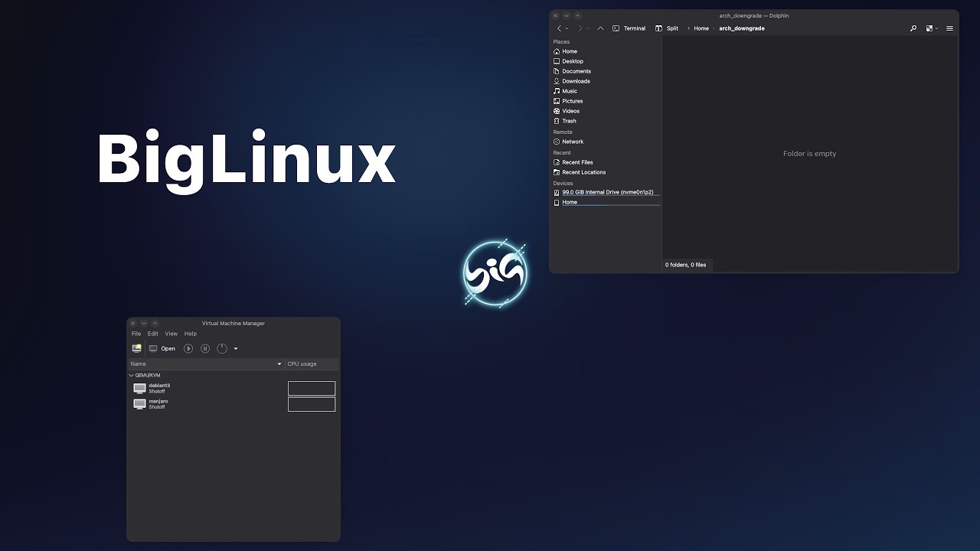Open the Help menu in Virtual Machine Manager
The height and width of the screenshot is (551, 980).
tap(191, 334)
